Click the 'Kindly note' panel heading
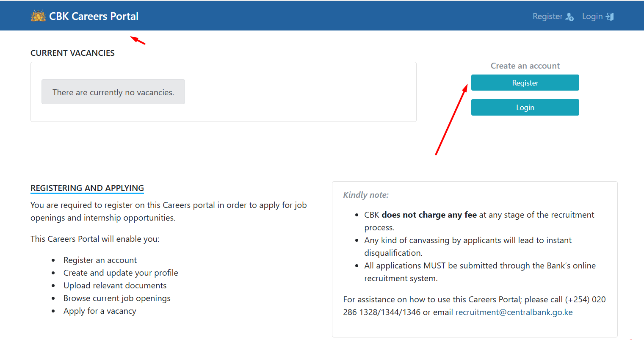Screen dimensions: 644x340 pos(366,195)
